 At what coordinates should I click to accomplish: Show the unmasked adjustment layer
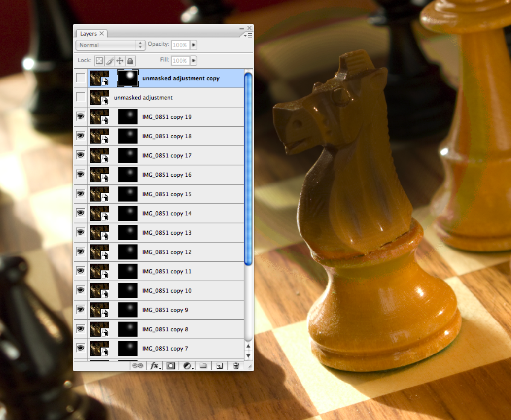(80, 97)
